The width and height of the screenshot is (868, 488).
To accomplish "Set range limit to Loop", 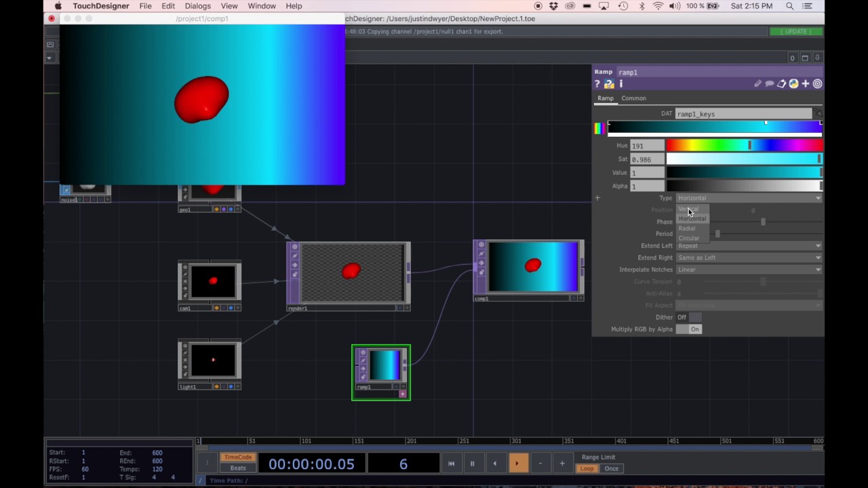I will 587,469.
